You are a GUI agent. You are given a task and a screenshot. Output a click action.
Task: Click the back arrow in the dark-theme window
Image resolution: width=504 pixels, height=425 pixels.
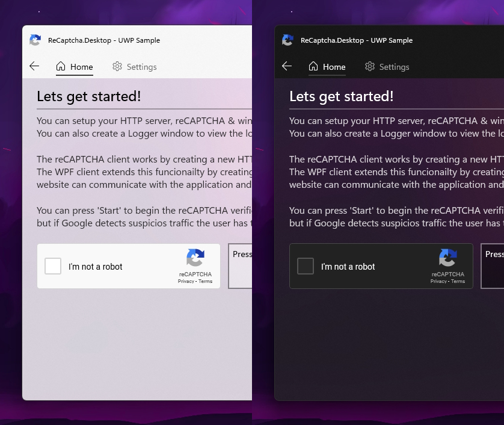pyautogui.click(x=287, y=66)
